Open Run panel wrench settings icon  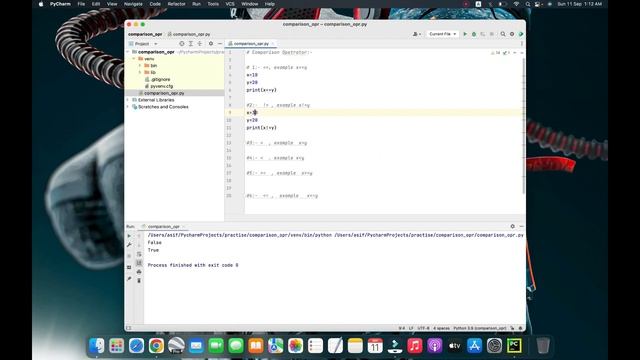[x=129, y=245]
